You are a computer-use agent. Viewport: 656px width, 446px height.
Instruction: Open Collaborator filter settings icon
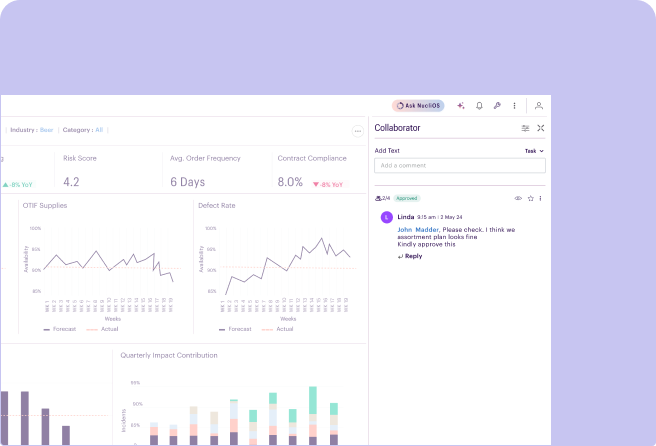(525, 128)
